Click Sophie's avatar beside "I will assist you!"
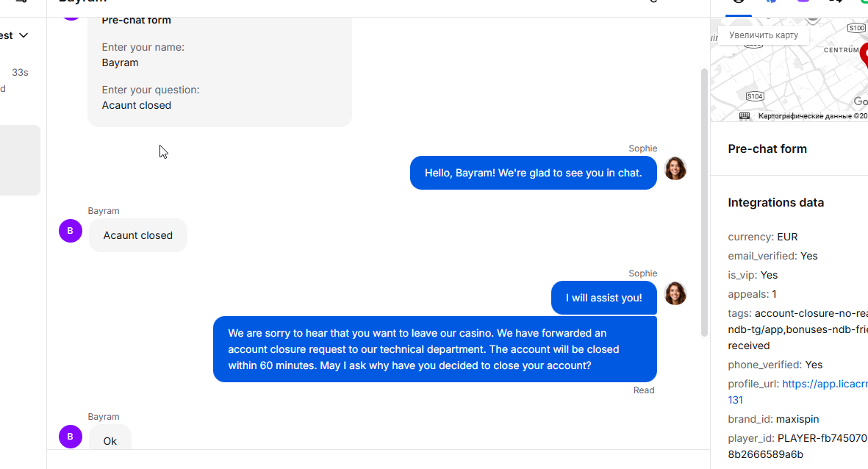Viewport: 868px width, 469px height. 675,293
